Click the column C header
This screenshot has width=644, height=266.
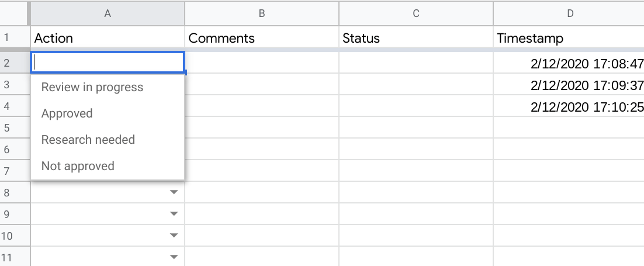click(x=416, y=13)
